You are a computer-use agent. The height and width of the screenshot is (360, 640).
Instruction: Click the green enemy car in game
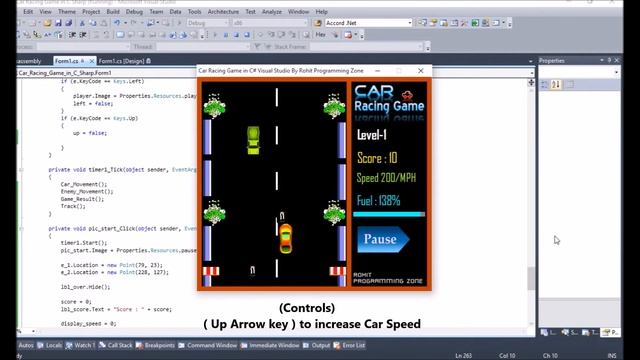(x=253, y=140)
